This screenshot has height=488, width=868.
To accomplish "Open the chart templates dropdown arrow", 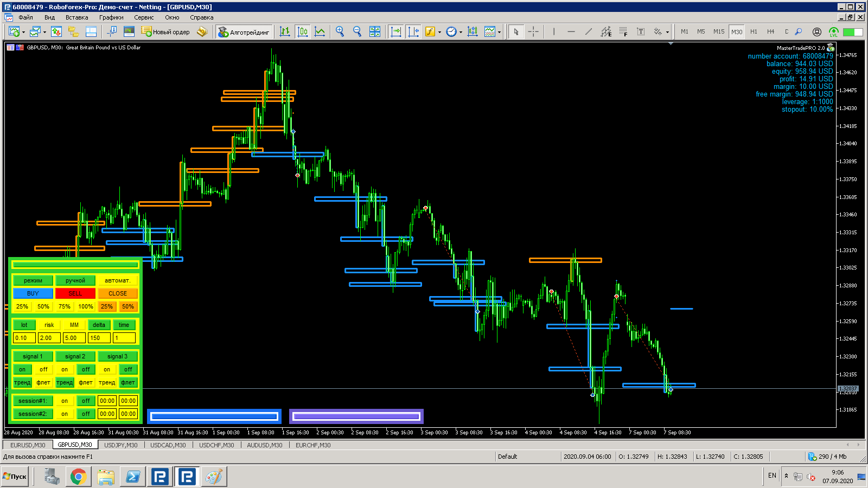I will click(499, 32).
